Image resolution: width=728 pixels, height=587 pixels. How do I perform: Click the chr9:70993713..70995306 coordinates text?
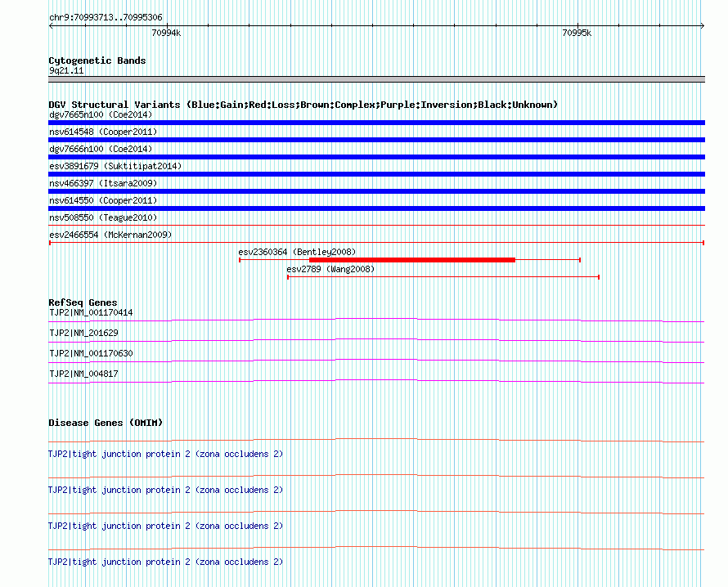(x=106, y=17)
